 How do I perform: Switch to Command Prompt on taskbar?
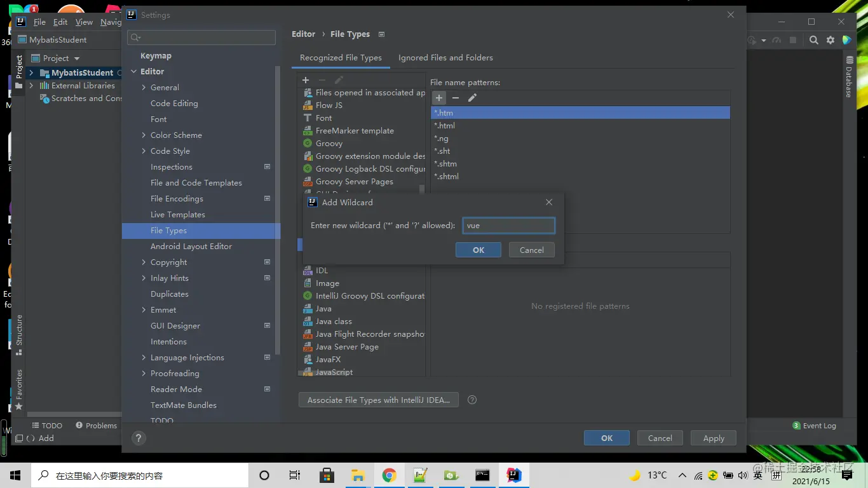(x=482, y=475)
